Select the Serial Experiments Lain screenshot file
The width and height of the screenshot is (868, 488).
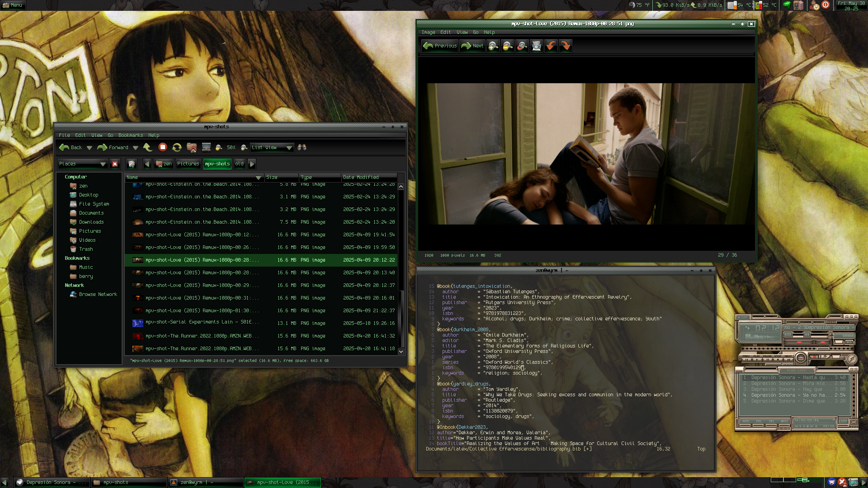click(202, 323)
